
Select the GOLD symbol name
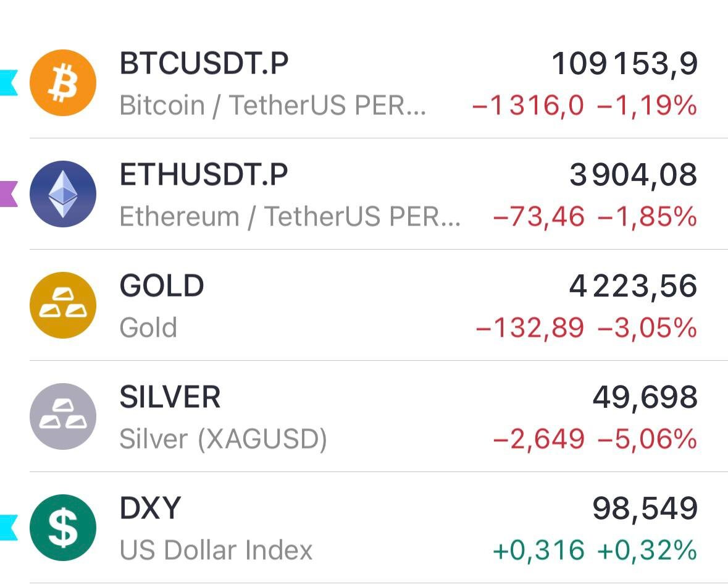(x=162, y=286)
